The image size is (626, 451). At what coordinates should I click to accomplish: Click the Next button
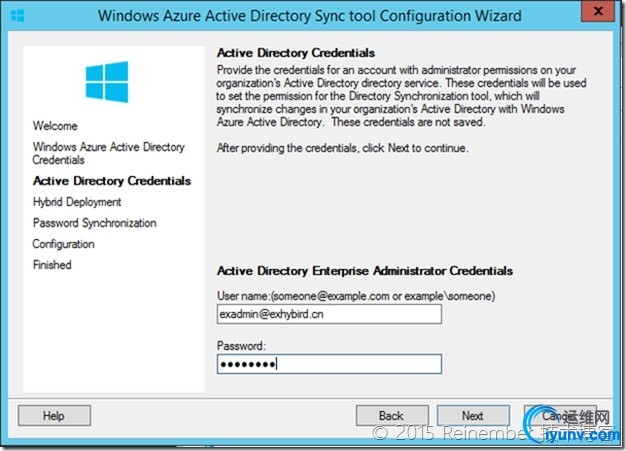[473, 415]
